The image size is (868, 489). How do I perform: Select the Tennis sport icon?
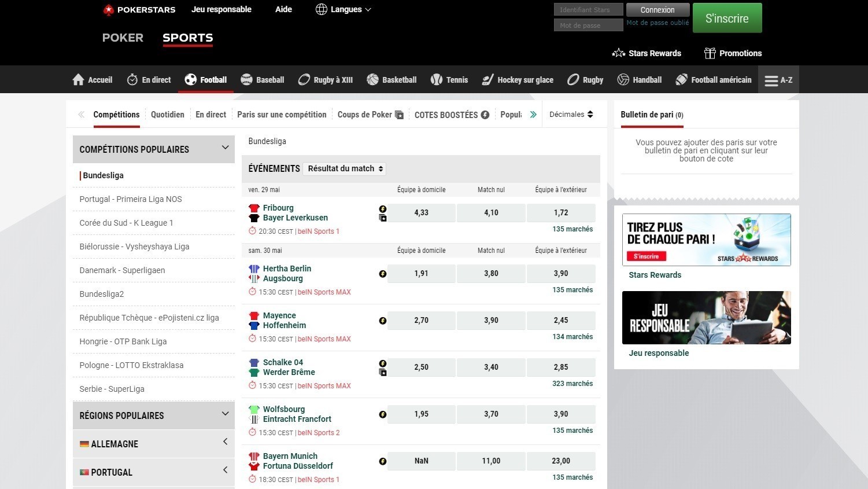point(437,80)
